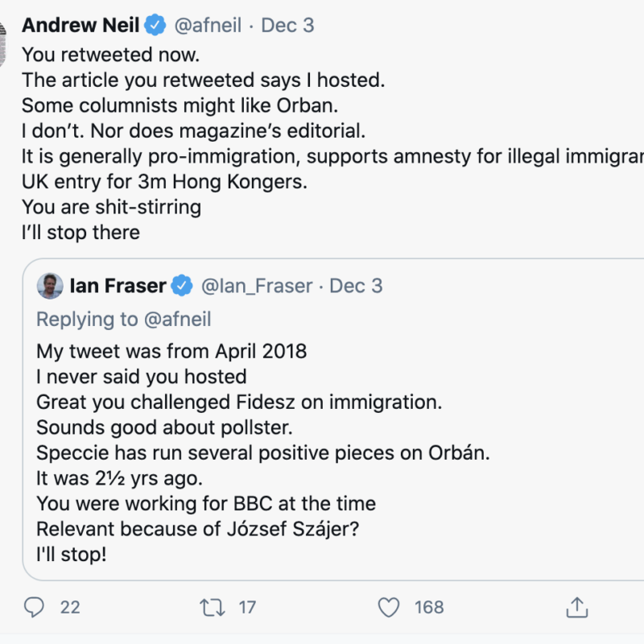Click Andrew Neil's blue verified badge
The height and width of the screenshot is (644, 644).
[155, 25]
